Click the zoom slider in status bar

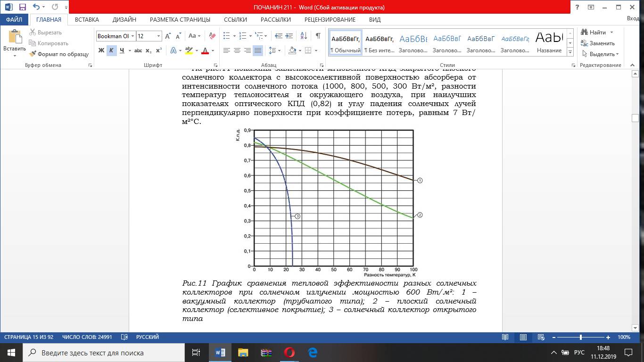tap(581, 337)
